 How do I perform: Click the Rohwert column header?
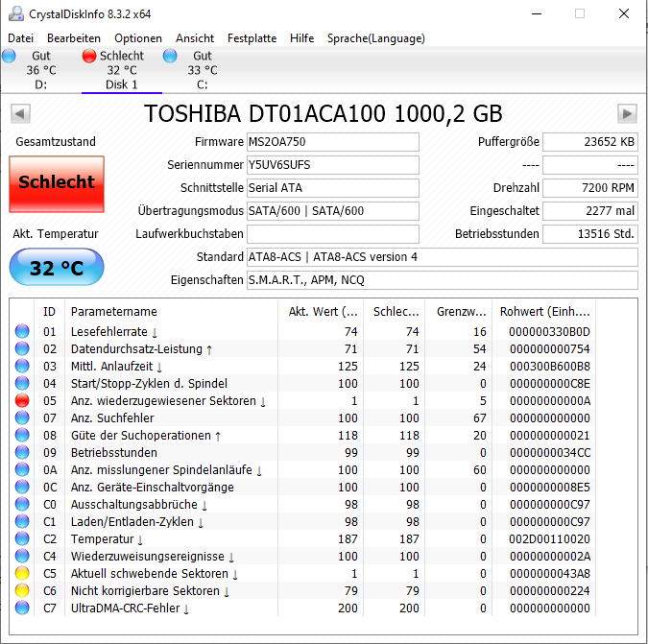tap(543, 312)
